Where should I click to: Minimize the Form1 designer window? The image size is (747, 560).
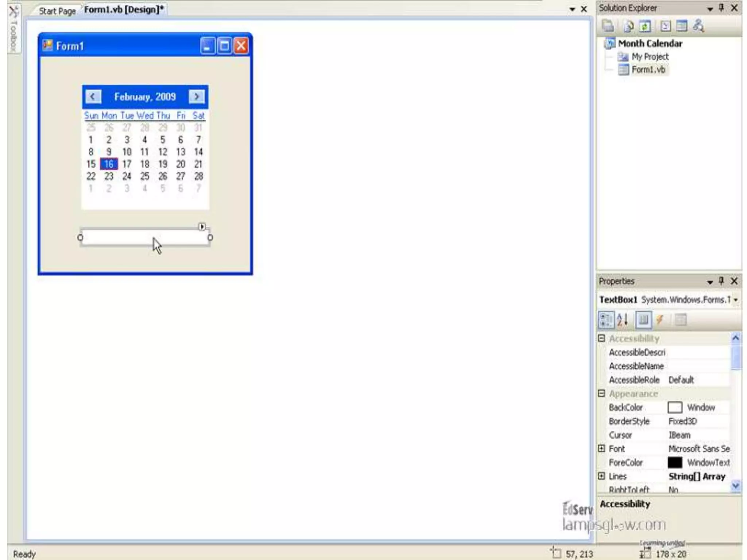[x=207, y=46]
